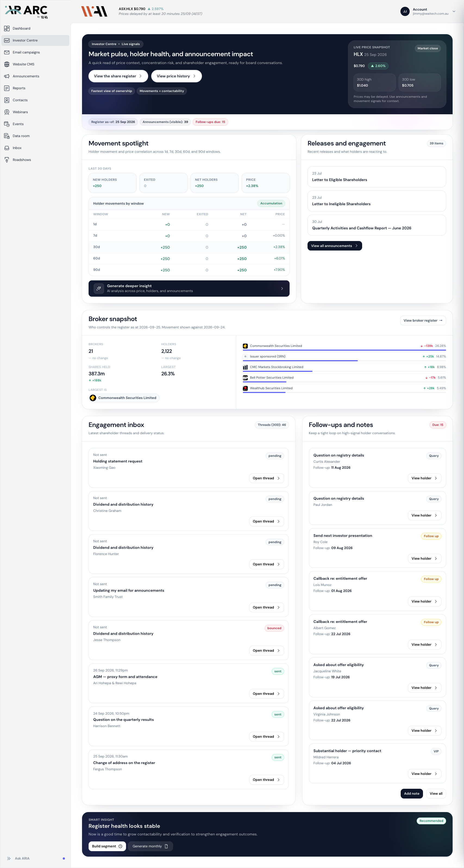Open Dashboard from the sidebar
The width and height of the screenshot is (464, 868).
(x=35, y=28)
